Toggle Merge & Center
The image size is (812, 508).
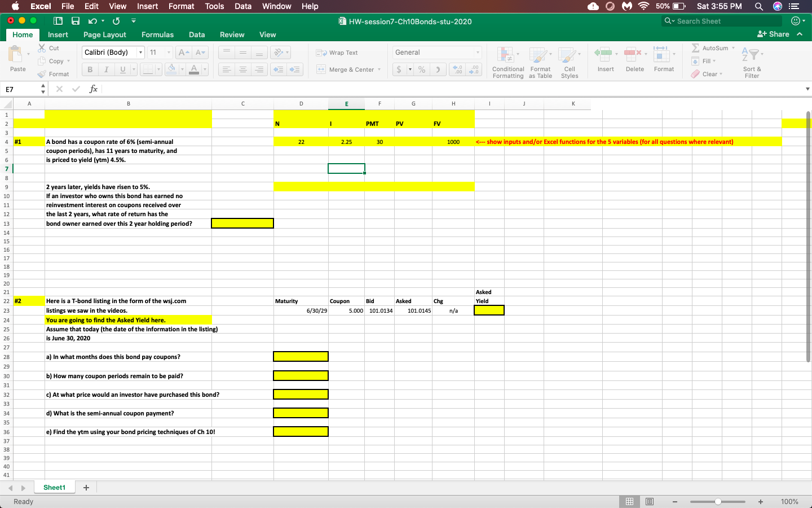[x=345, y=69]
